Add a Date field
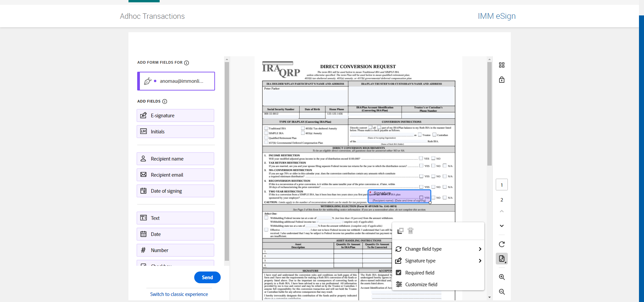The height and width of the screenshot is (302, 644). pyautogui.click(x=175, y=234)
